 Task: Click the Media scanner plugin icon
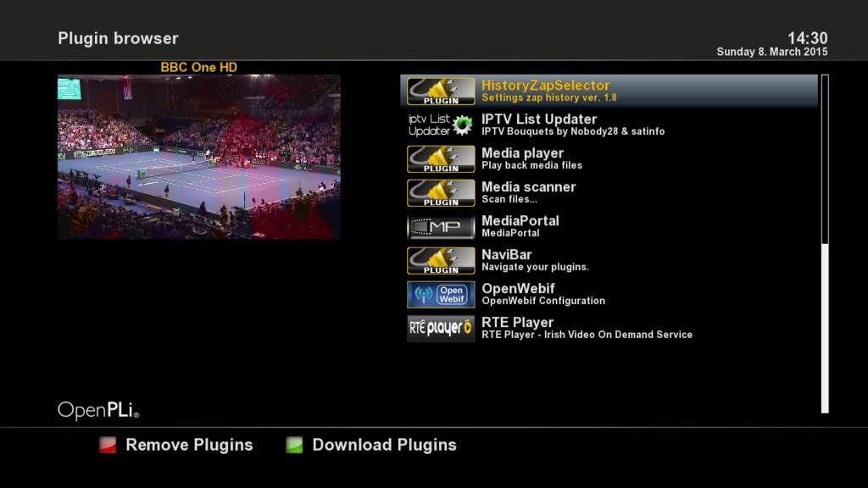441,193
